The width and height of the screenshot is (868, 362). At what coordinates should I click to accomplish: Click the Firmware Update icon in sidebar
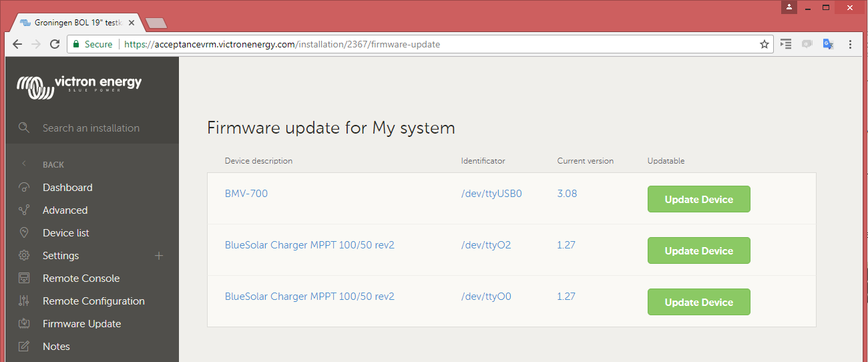pos(24,324)
